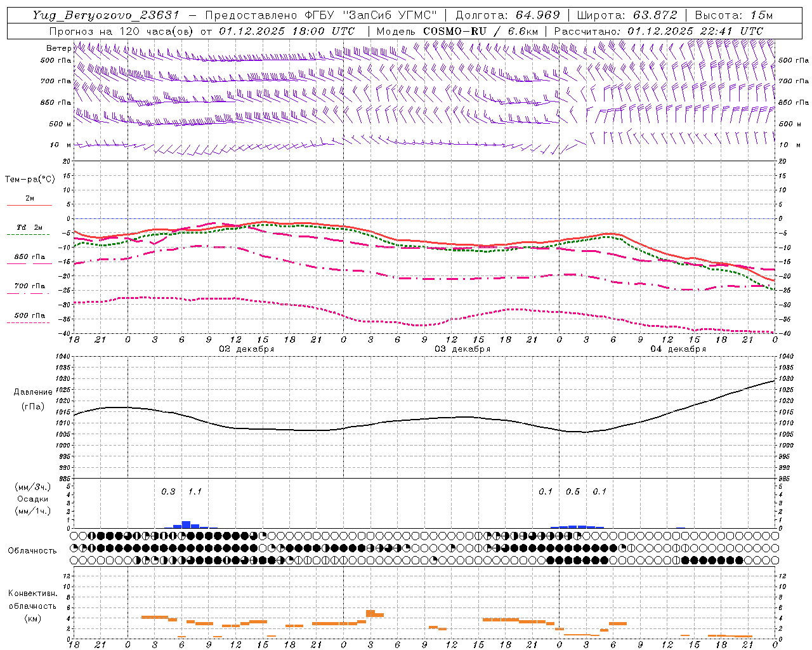Click the Давление pressure panel label
This screenshot has height=650, width=812.
32,392
